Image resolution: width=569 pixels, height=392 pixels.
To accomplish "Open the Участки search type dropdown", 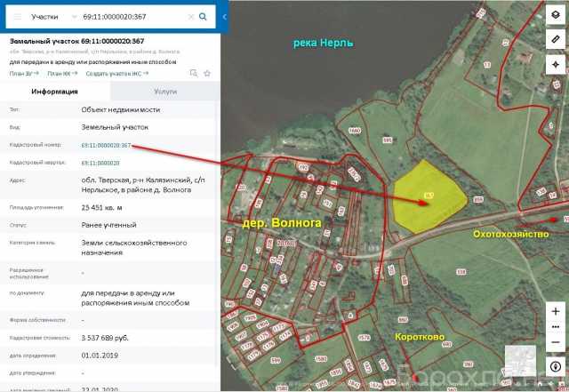I will point(53,17).
